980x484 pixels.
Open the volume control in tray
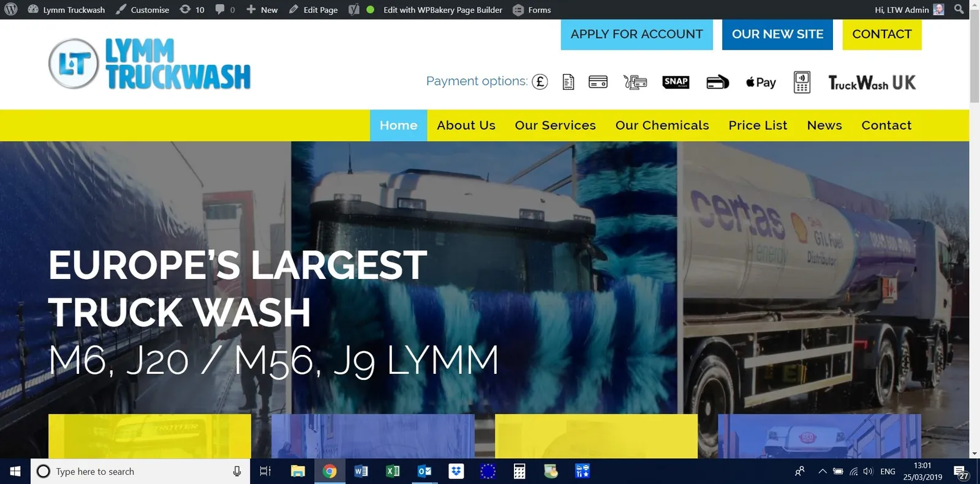click(868, 471)
